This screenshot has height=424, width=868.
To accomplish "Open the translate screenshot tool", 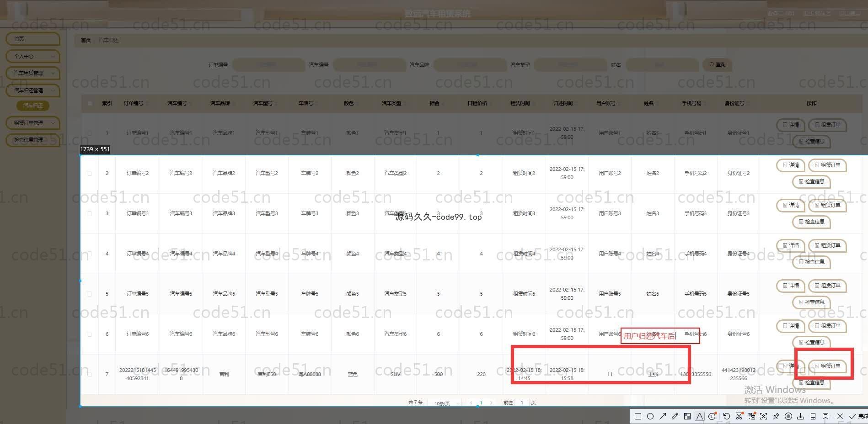I will coord(751,416).
